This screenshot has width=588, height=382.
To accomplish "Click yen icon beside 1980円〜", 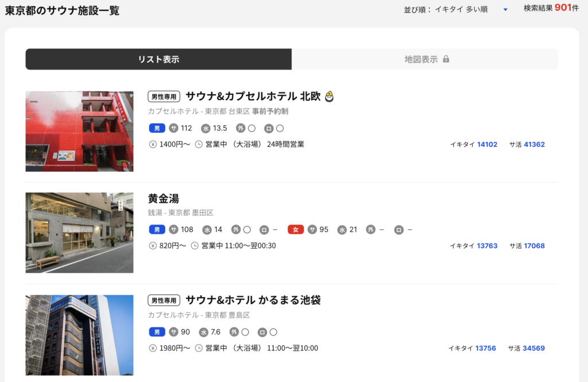I will [153, 348].
